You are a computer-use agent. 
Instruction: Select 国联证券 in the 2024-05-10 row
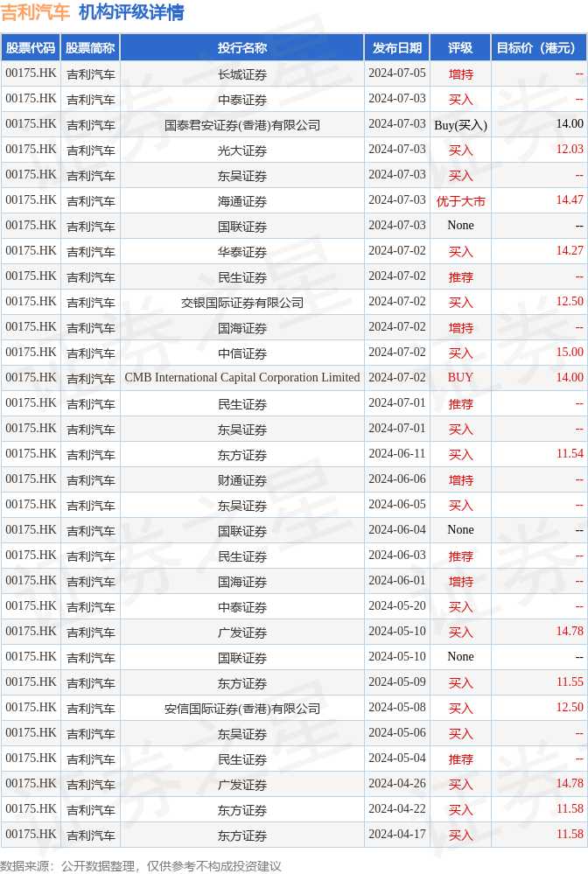(x=241, y=658)
